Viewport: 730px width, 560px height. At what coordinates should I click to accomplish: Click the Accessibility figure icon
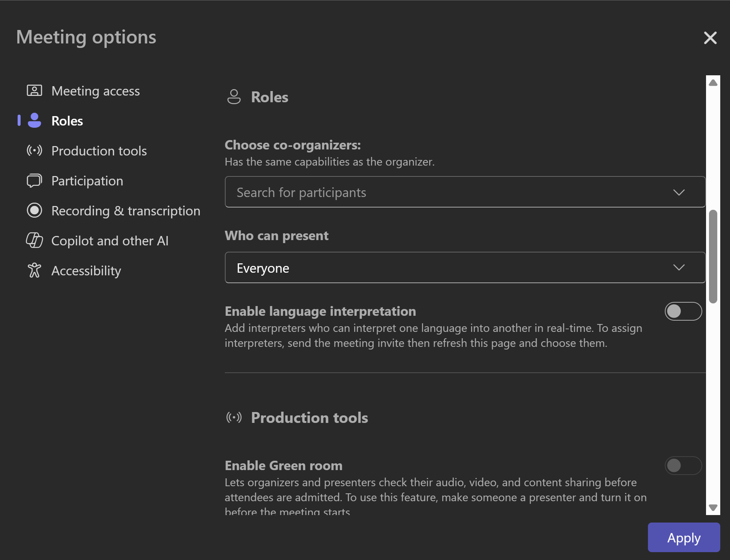coord(34,270)
